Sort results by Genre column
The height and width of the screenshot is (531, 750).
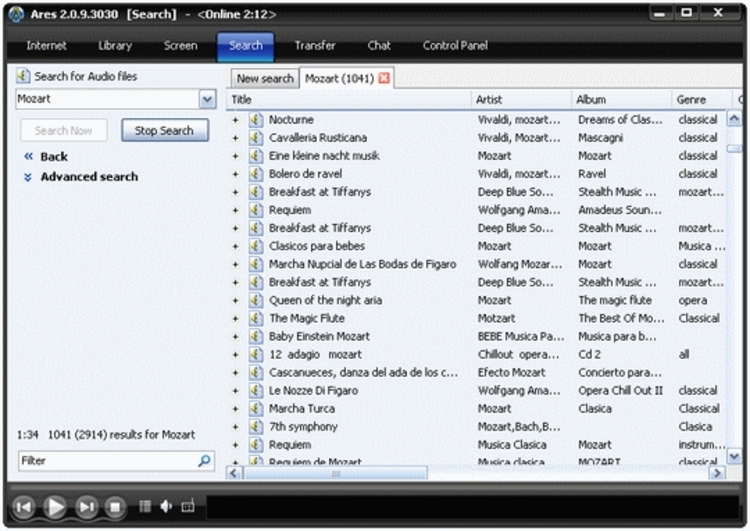pos(702,100)
